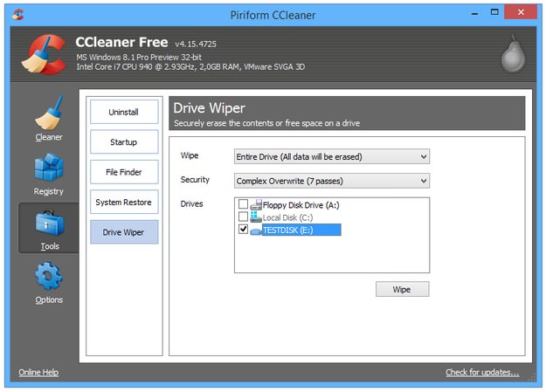Open the Wipe mode dropdown

(x=332, y=156)
